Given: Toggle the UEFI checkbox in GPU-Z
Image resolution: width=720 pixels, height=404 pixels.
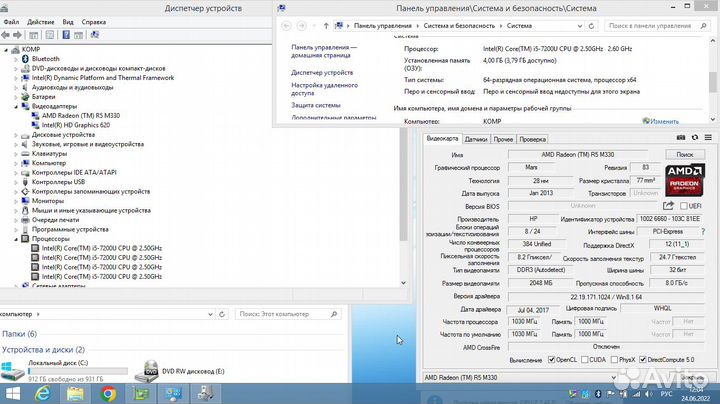Looking at the screenshot, I should click(683, 206).
